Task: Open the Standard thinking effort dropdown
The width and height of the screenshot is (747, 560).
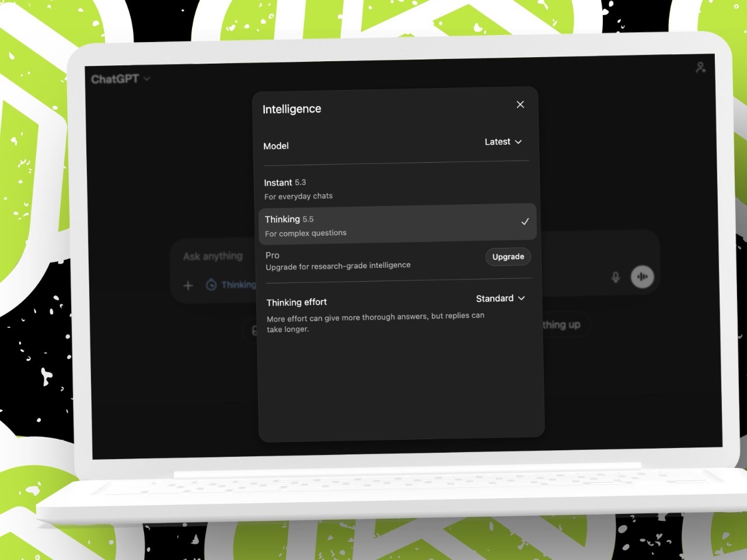Action: click(501, 298)
